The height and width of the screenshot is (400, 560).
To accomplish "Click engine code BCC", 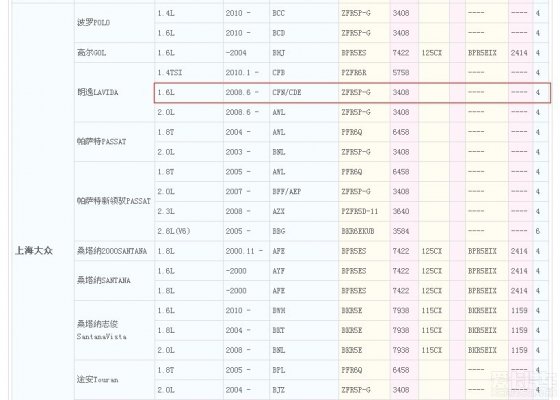I will tap(279, 13).
